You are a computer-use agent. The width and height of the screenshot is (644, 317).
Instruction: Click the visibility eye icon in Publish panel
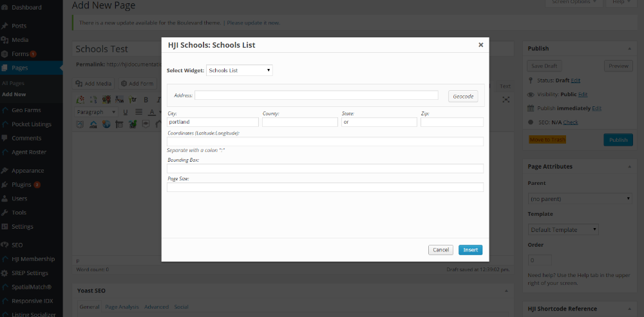pyautogui.click(x=531, y=95)
